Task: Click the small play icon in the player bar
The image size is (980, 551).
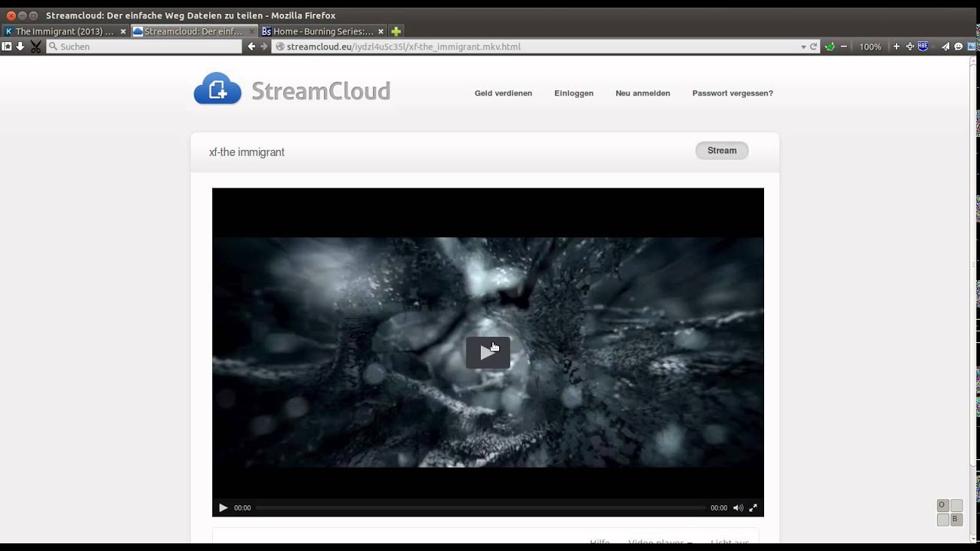Action: coord(223,507)
